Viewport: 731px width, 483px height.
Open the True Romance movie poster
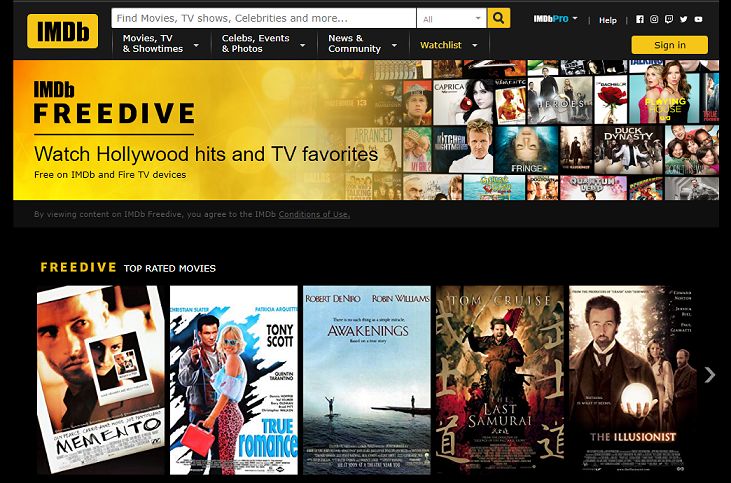(x=234, y=380)
